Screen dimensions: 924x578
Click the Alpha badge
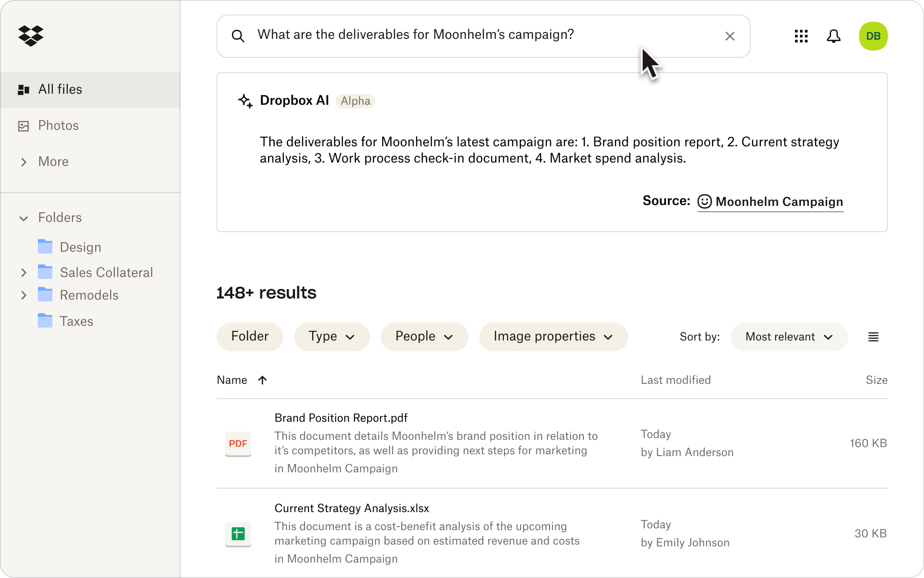click(355, 101)
